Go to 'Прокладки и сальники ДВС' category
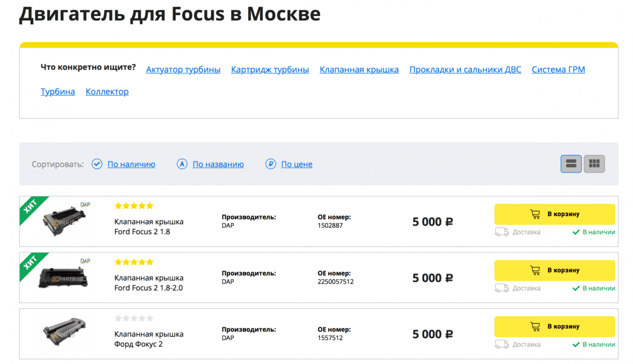 (465, 69)
